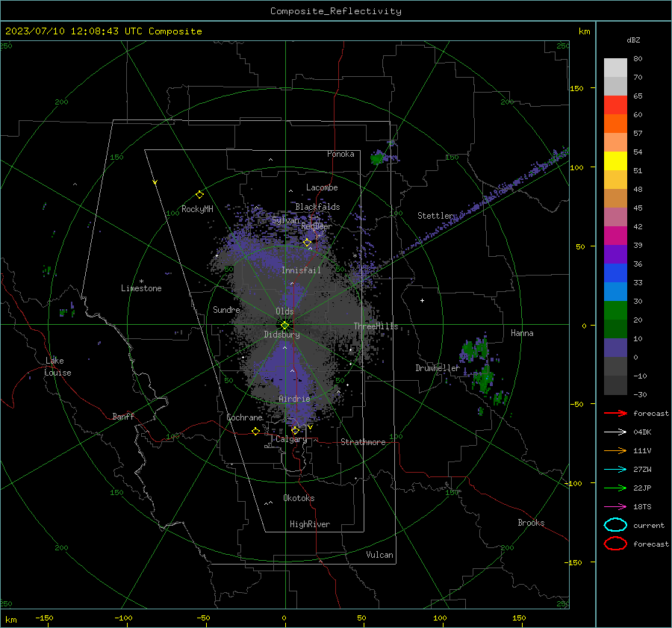Click the yellow diamond marker above Calgary
The image size is (672, 628).
(295, 430)
